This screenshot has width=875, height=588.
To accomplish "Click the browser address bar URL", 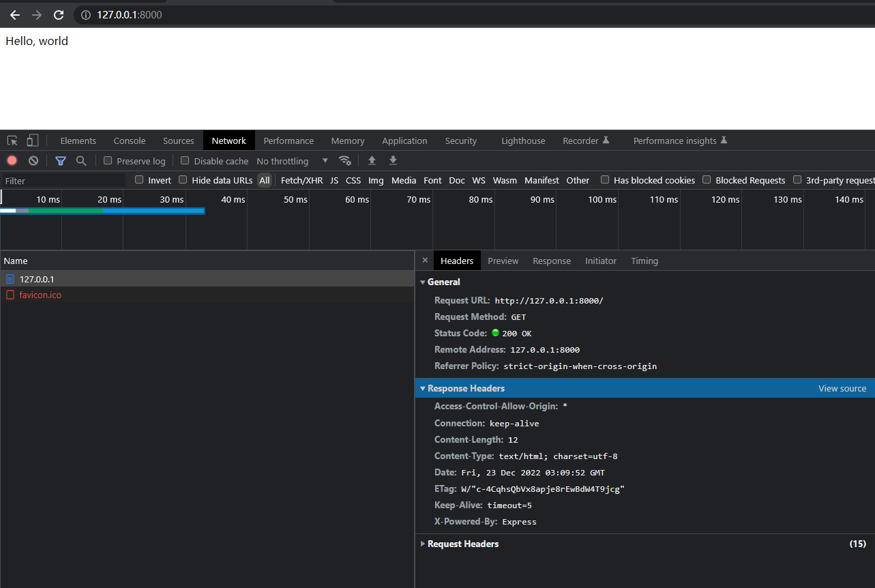I will pyautogui.click(x=130, y=15).
